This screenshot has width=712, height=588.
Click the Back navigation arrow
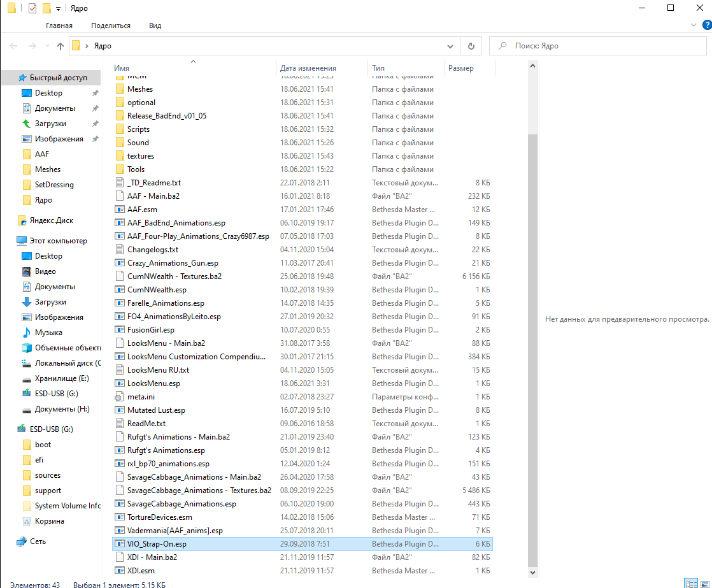pyautogui.click(x=14, y=46)
